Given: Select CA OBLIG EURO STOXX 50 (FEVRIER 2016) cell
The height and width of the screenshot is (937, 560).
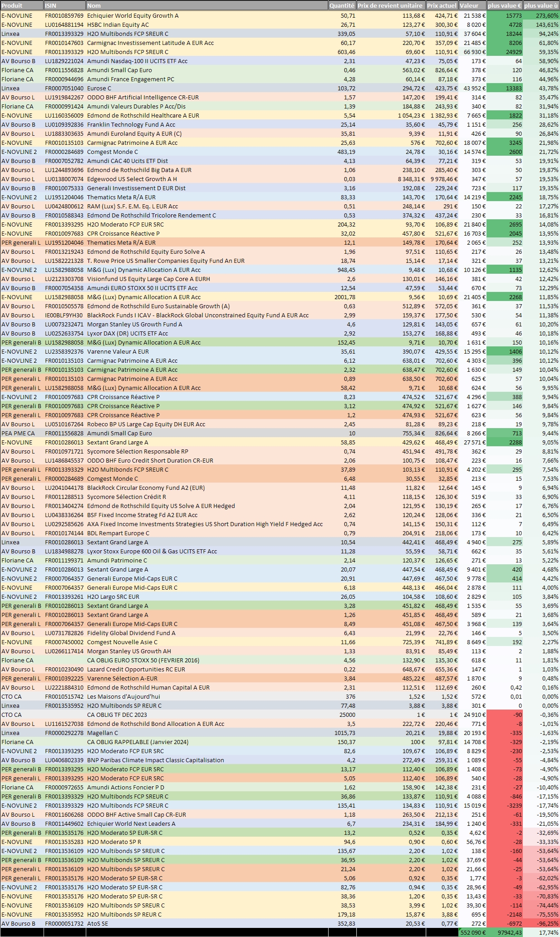Looking at the screenshot, I should tap(207, 660).
